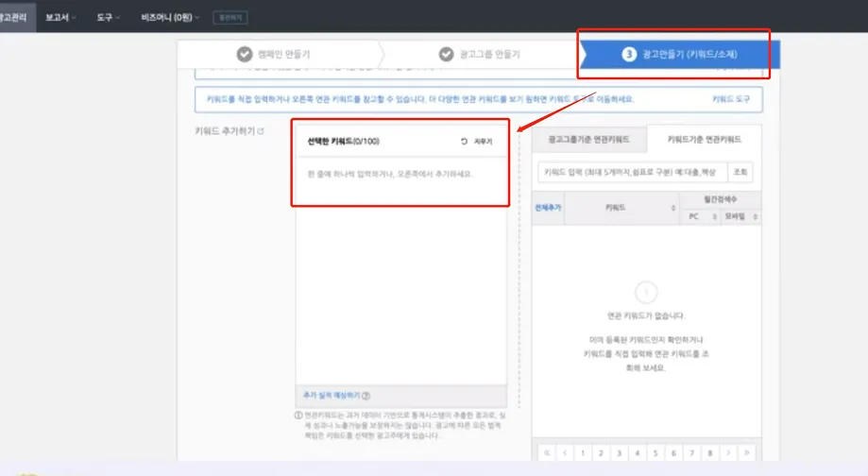Click the 선택한 키워드(0/100) heading
868x476 pixels.
click(x=343, y=141)
